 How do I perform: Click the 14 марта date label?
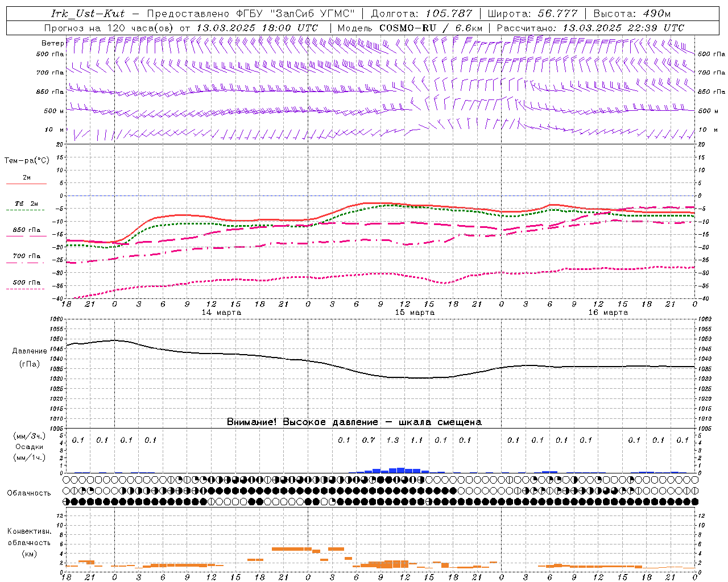pyautogui.click(x=221, y=313)
